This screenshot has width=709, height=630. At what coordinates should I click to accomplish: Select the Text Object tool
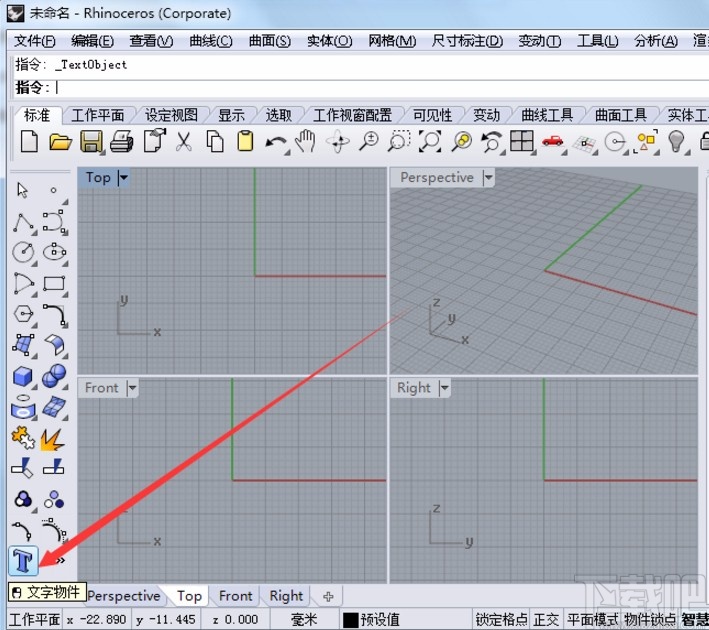click(x=23, y=561)
